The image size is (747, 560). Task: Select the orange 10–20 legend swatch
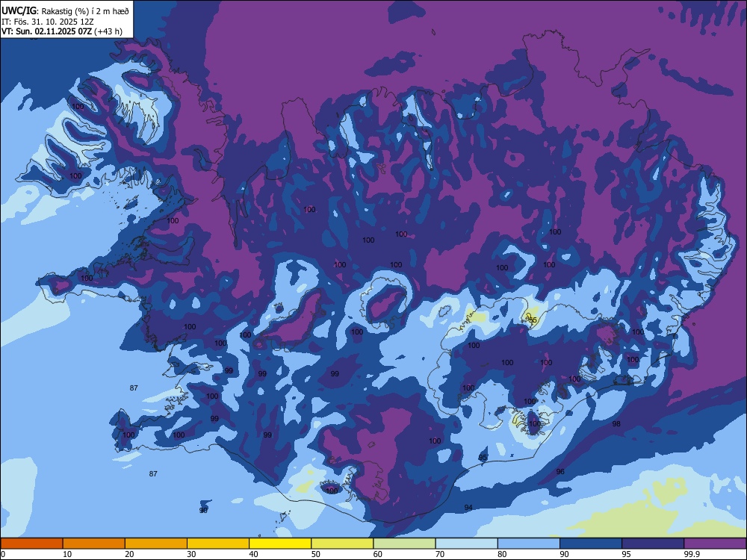point(94,544)
